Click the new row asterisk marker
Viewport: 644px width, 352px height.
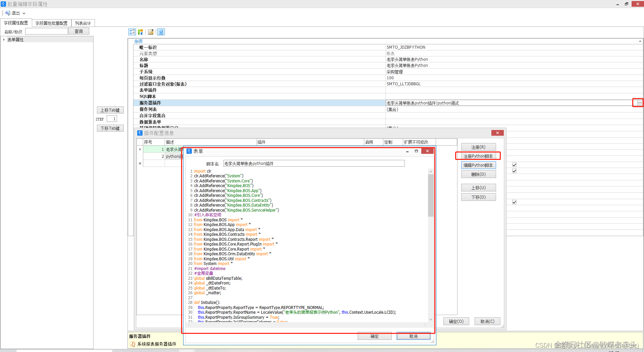pyautogui.click(x=140, y=164)
